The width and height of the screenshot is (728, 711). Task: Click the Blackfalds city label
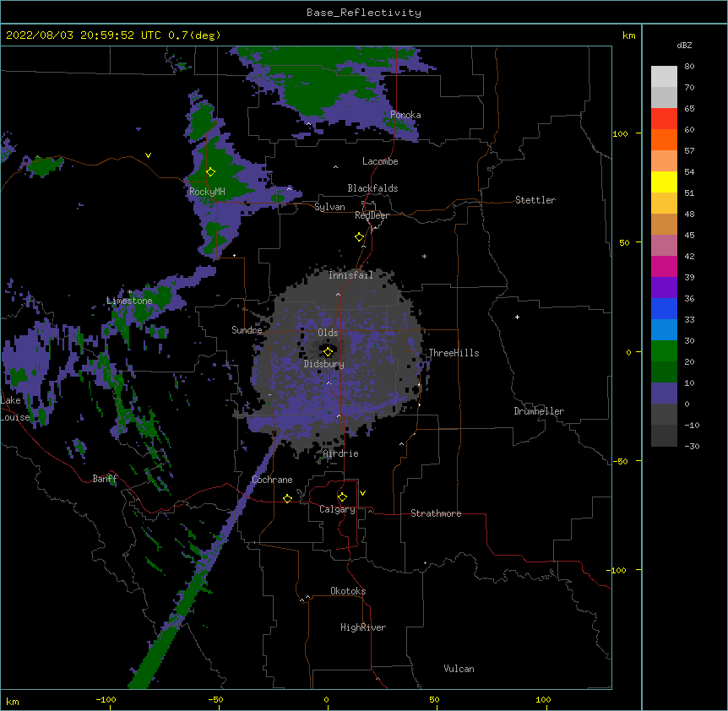click(372, 188)
